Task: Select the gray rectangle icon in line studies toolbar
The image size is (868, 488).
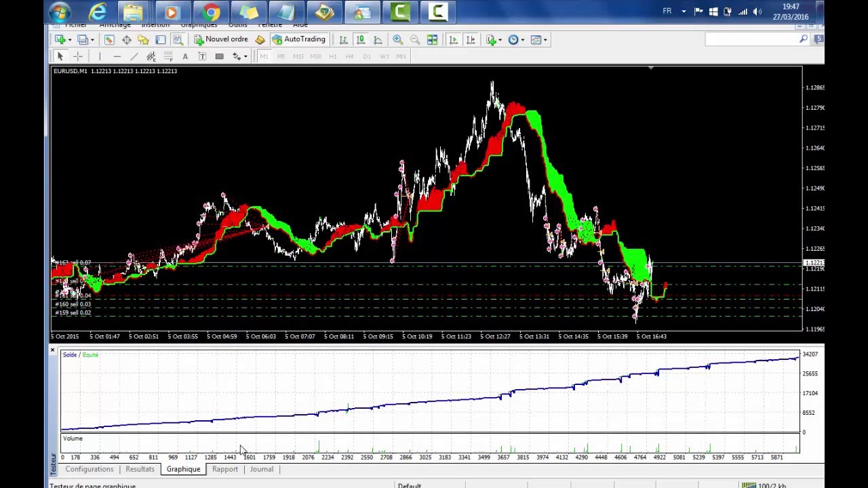Action: coord(219,56)
